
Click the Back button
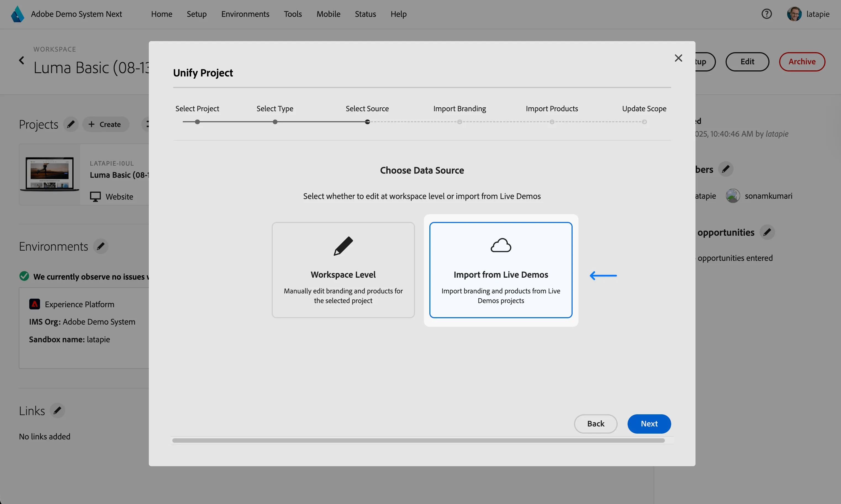coord(596,423)
